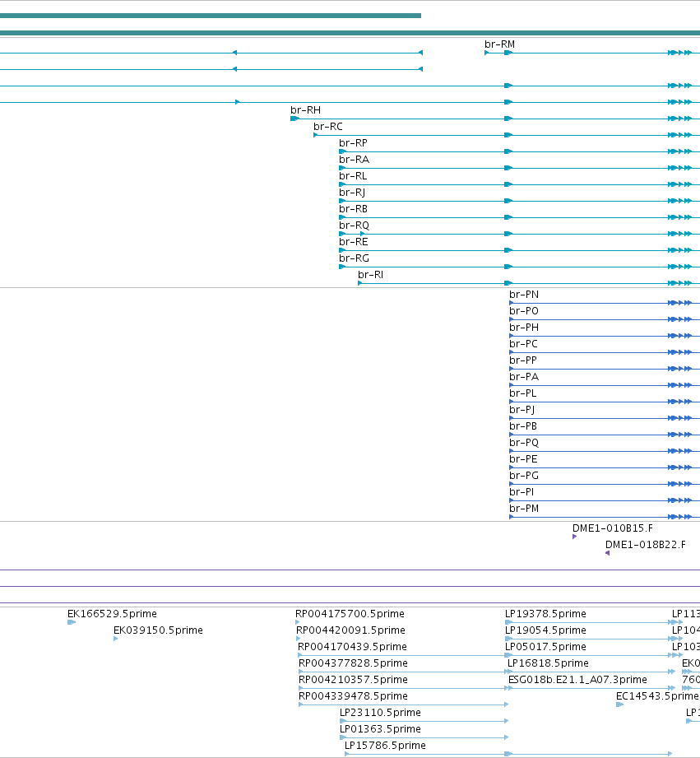Click the br-RI start arrow glyph

coord(360,283)
